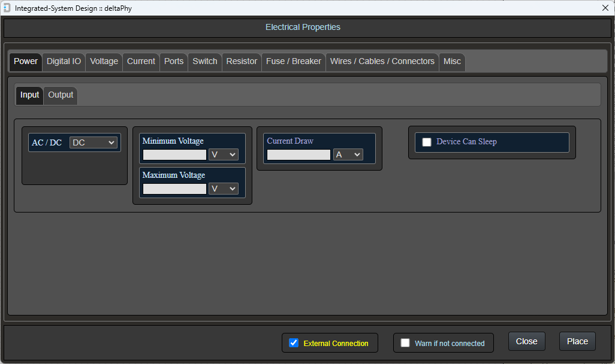The height and width of the screenshot is (364, 615).
Task: Open the Misc tab
Action: click(x=452, y=61)
